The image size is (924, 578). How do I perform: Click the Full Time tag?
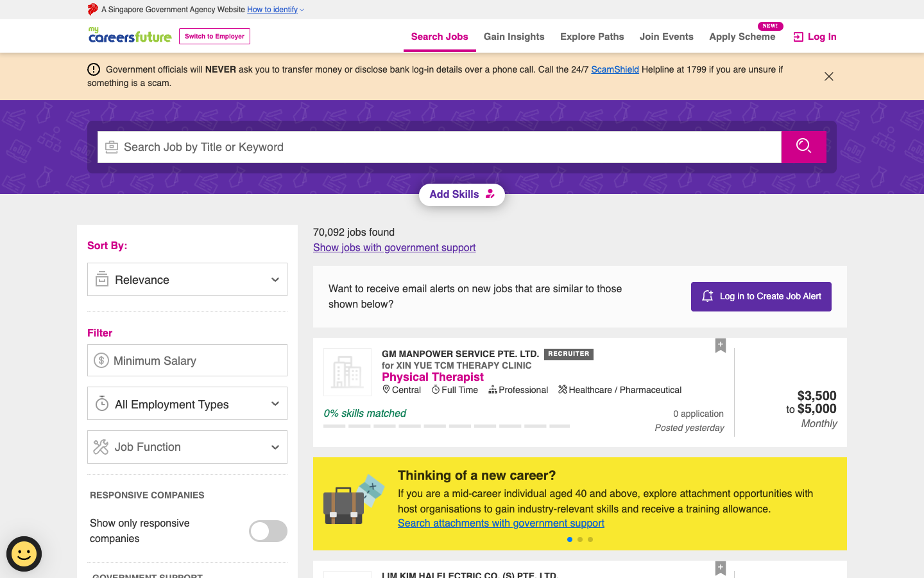(455, 390)
